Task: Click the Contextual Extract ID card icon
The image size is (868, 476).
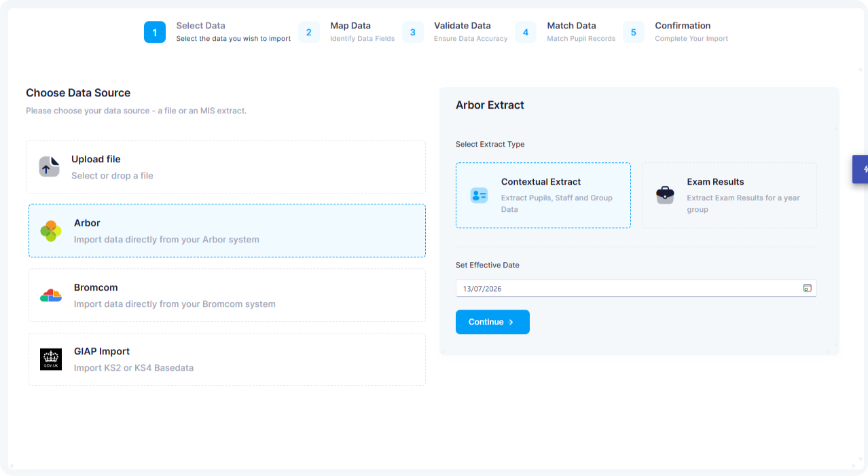Action: 479,196
